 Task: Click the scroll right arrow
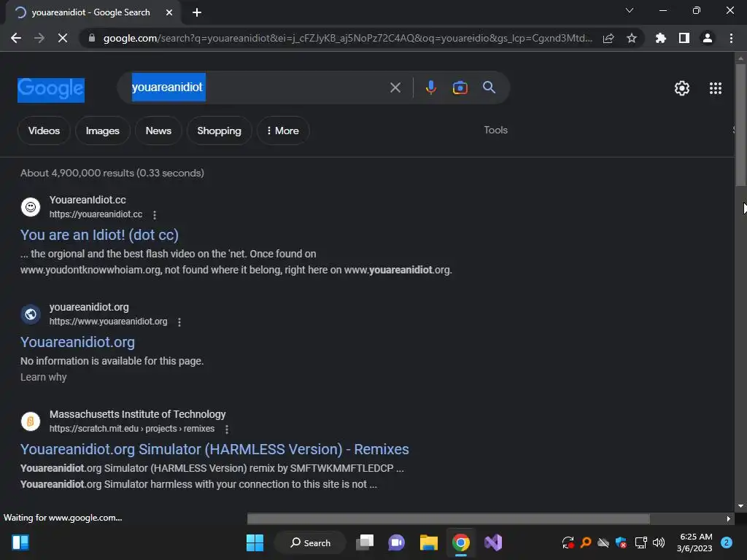click(728, 518)
